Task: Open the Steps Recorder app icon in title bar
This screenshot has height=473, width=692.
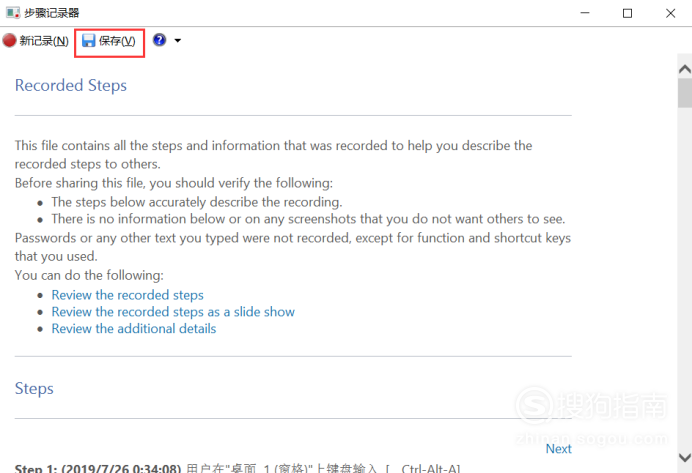Action: [x=13, y=13]
